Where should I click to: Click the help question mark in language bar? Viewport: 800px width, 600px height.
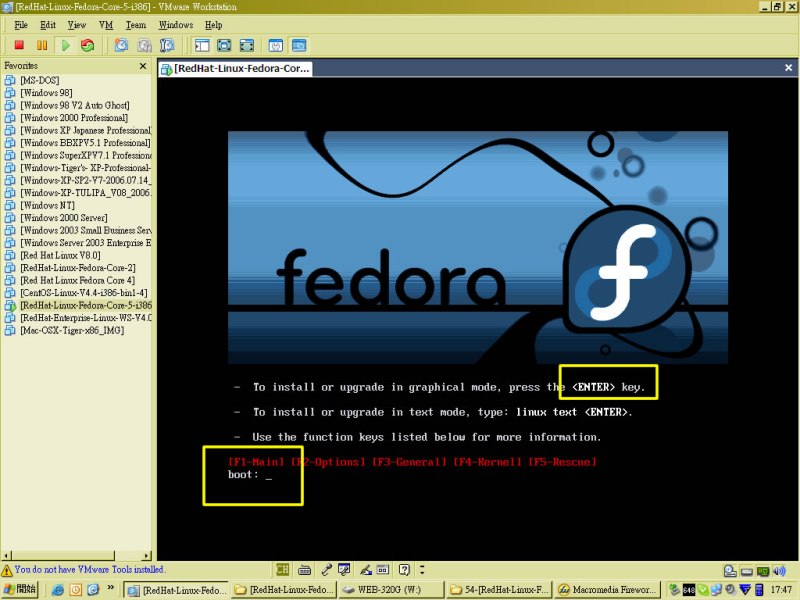tap(404, 569)
